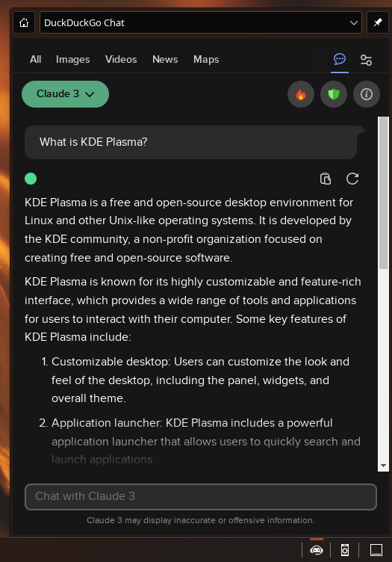Click the show desktop icon in the panel
This screenshot has height=562, width=392.
pos(376,550)
